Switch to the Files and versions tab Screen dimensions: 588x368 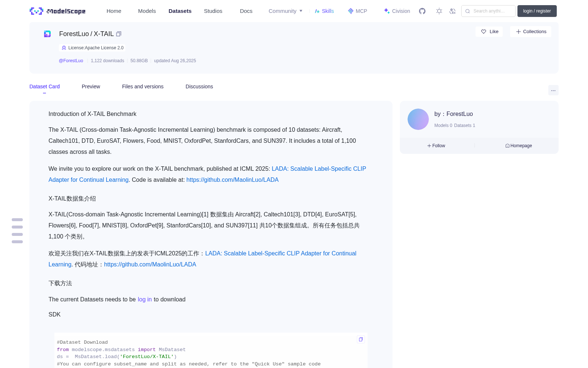click(x=143, y=86)
